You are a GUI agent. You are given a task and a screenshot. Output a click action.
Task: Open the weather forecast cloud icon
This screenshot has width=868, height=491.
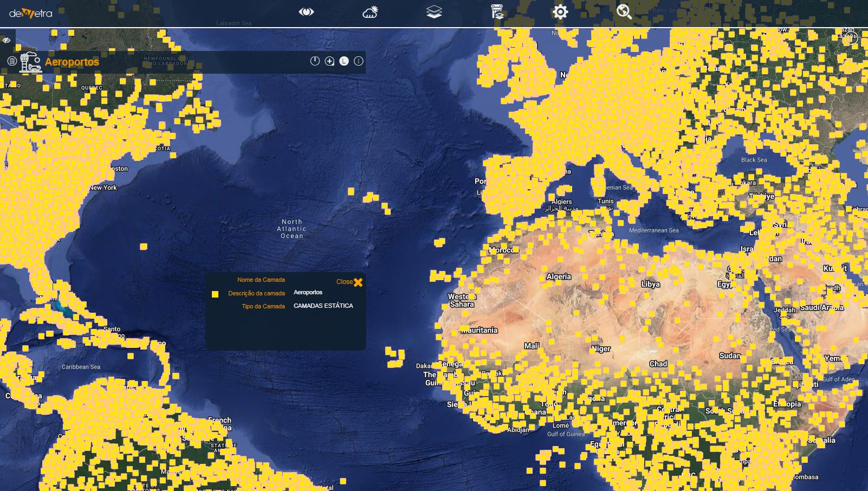pyautogui.click(x=371, y=12)
